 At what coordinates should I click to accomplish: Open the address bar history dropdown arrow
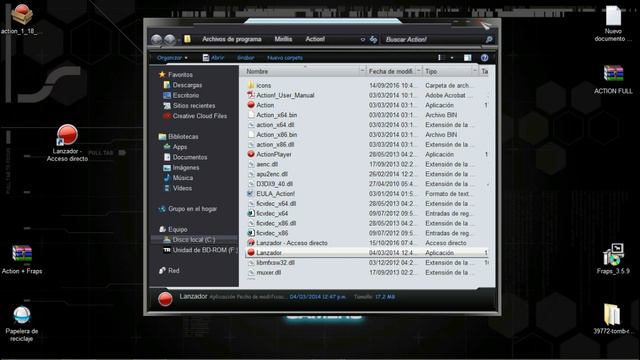[x=362, y=40]
